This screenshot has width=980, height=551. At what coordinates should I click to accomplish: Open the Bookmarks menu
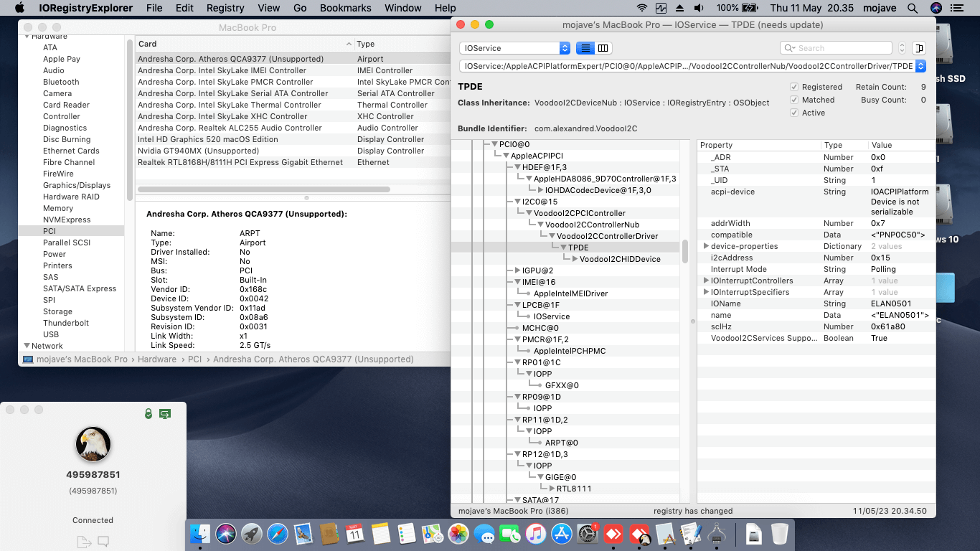(346, 8)
